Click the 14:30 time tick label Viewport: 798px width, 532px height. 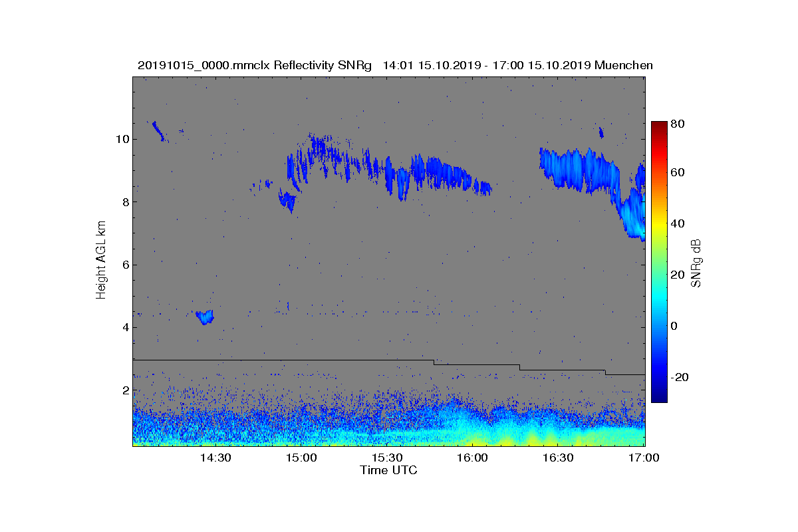[x=215, y=458]
